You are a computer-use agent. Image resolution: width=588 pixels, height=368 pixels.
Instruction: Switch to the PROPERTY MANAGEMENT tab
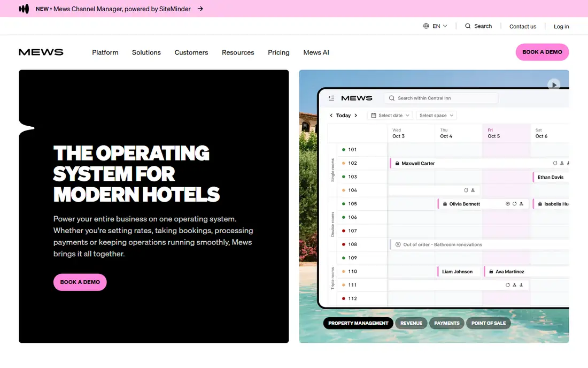pos(358,323)
